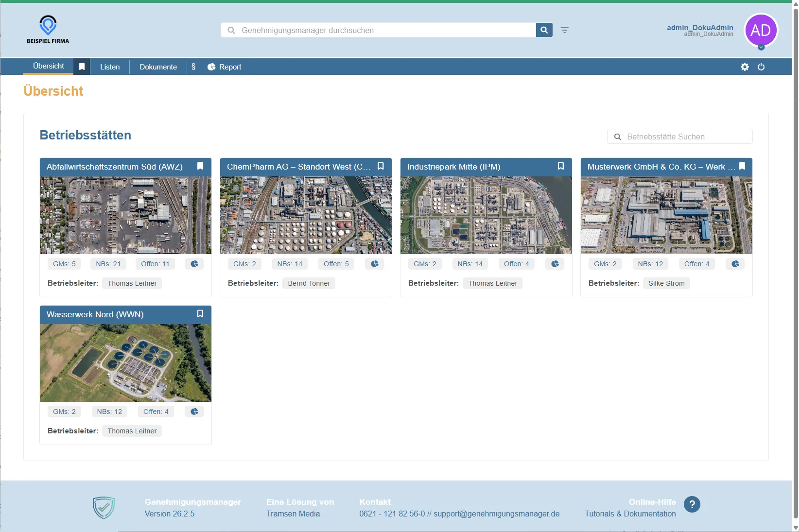
Task: Open the paragraph (§) navigation item
Action: (193, 67)
